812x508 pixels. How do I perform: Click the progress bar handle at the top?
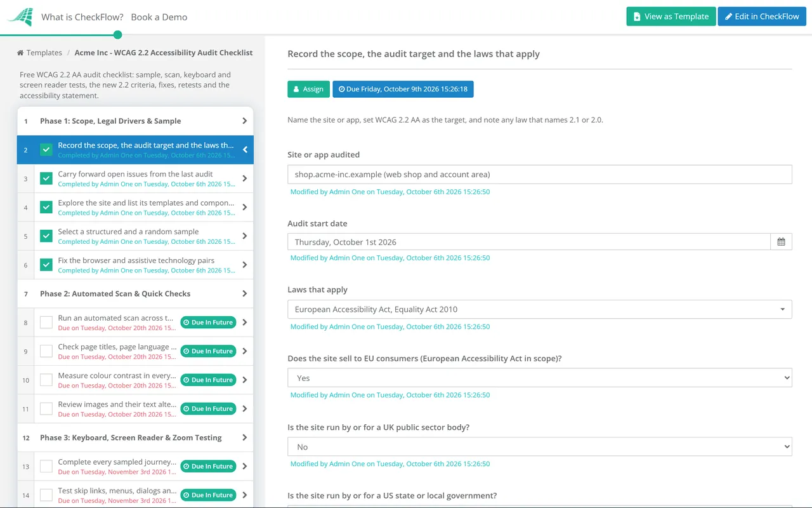point(117,35)
